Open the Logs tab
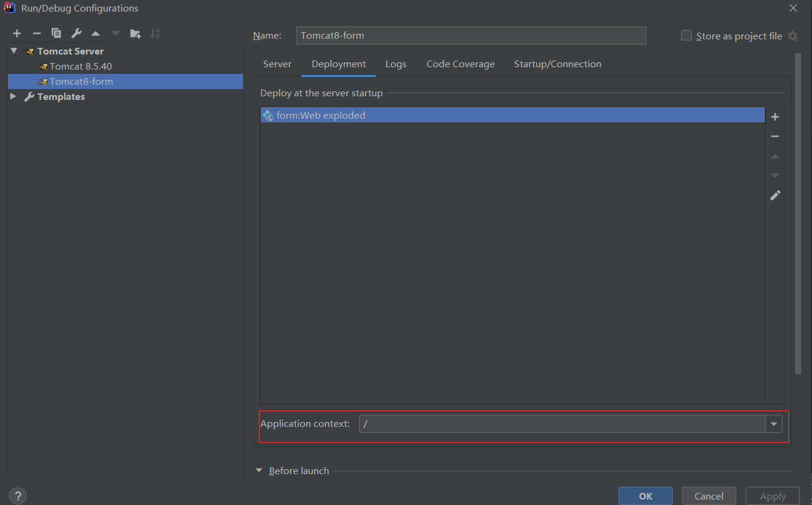Screen dimensions: 812x505 [x=396, y=64]
